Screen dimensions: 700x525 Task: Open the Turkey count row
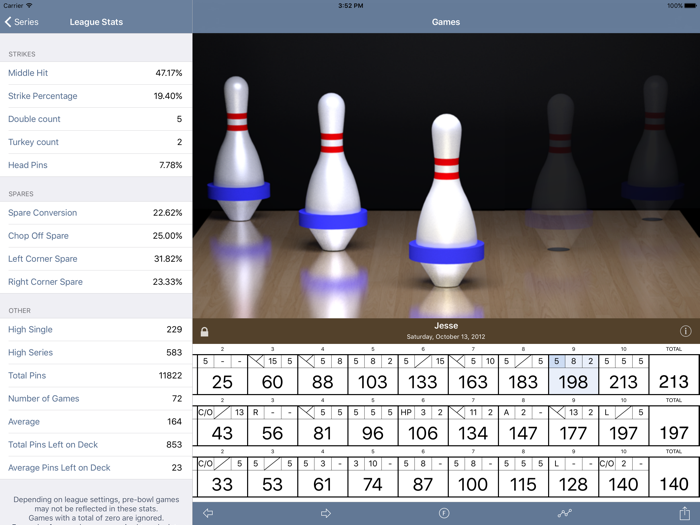point(96,142)
